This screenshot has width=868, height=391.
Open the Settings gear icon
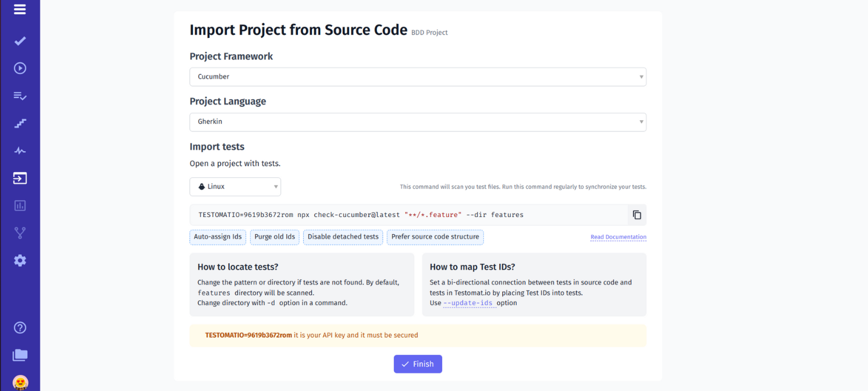(x=19, y=260)
